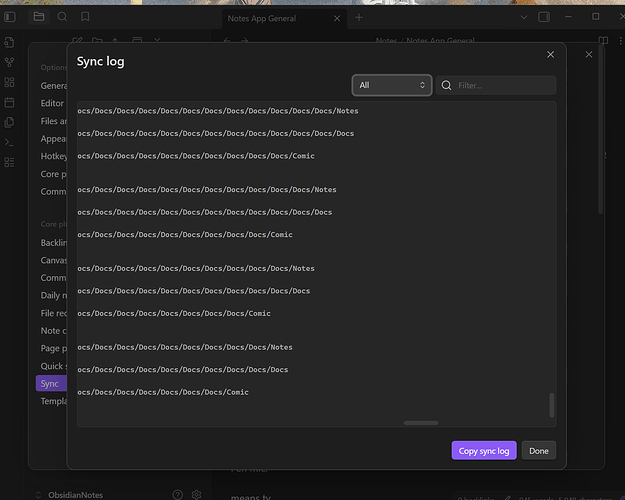The height and width of the screenshot is (500, 625).
Task: Open graph view from the ribbon
Action: click(10, 62)
